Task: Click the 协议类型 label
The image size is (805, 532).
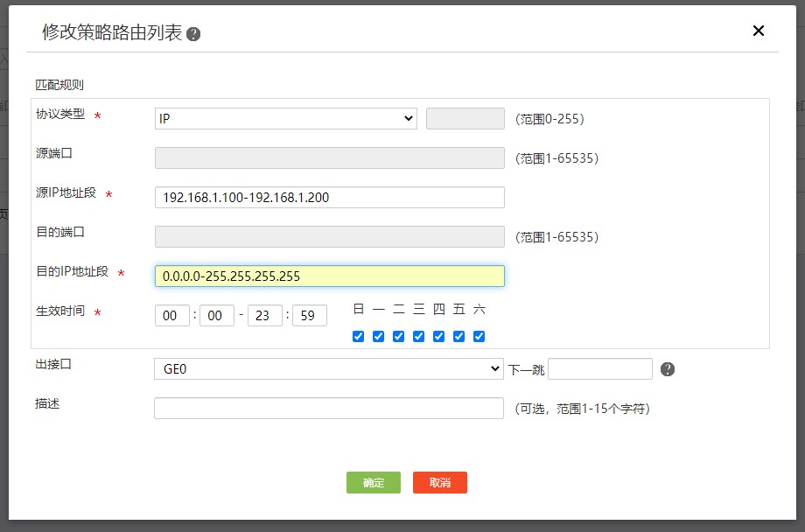Action: (60, 114)
